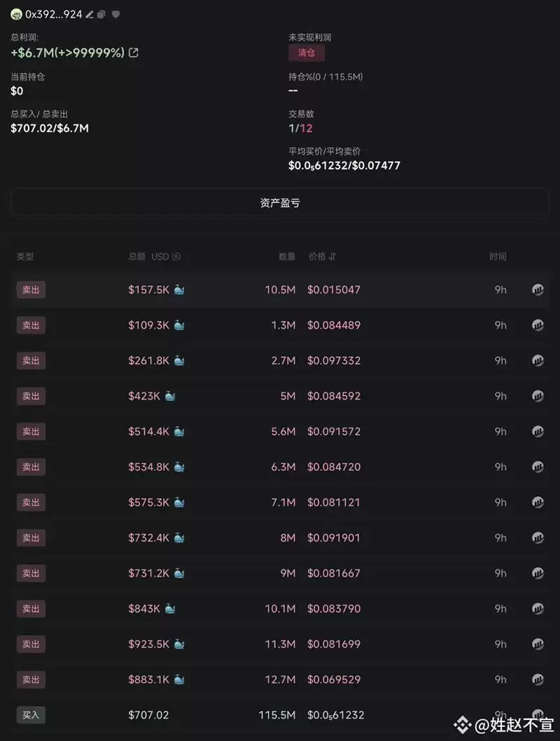This screenshot has width=560, height=741.
Task: Open the chart icon on the $157.5K sell row
Action: [x=538, y=290]
